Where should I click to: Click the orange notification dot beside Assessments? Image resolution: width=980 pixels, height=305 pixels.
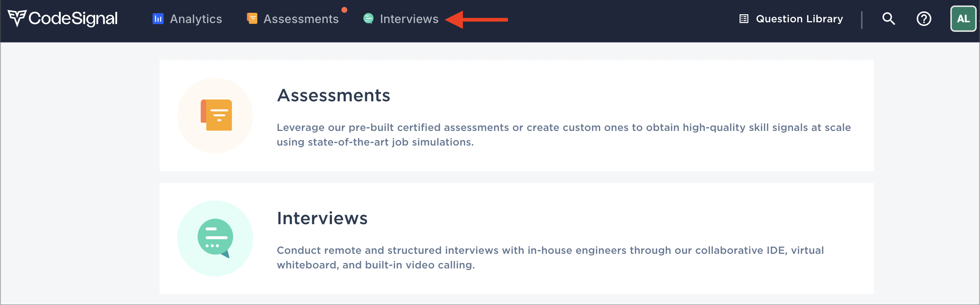pyautogui.click(x=344, y=10)
